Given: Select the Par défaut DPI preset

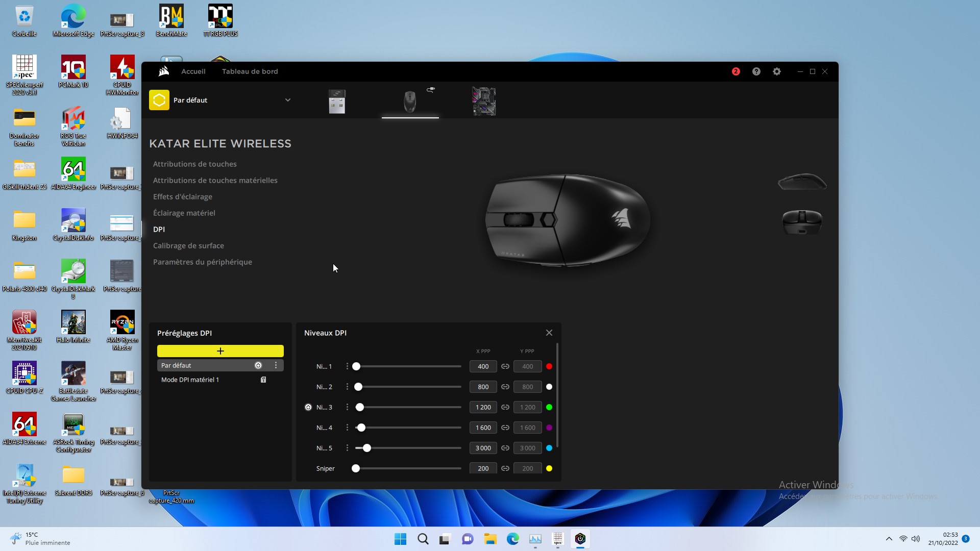Looking at the screenshot, I should coord(220,365).
